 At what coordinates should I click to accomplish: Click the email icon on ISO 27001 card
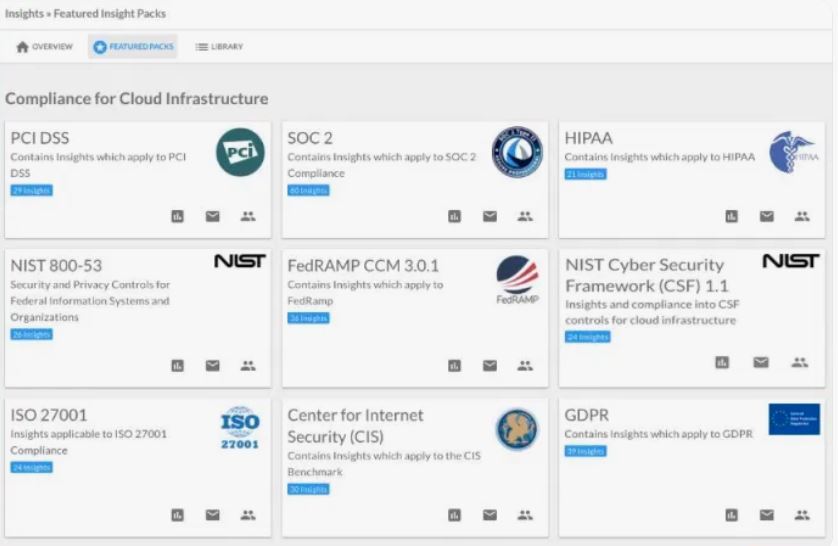click(x=213, y=515)
